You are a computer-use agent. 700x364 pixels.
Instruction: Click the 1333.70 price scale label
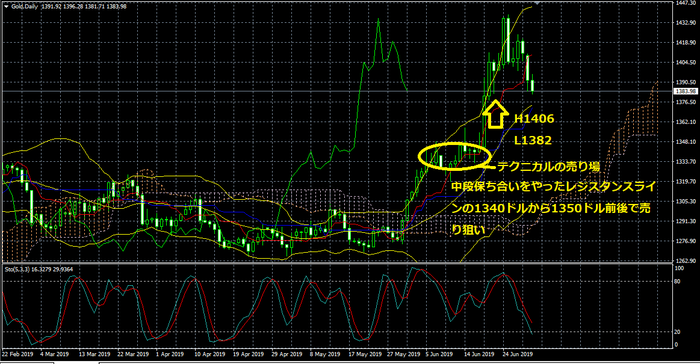[686, 162]
